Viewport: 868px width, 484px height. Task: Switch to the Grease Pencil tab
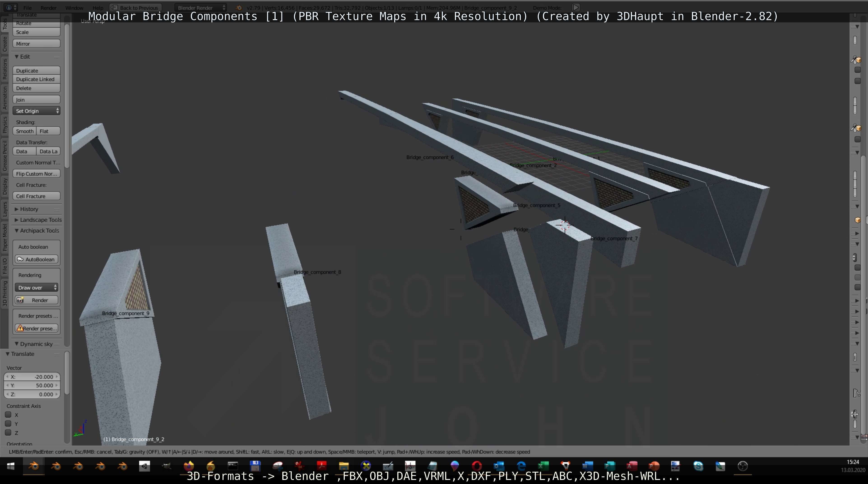click(x=5, y=156)
